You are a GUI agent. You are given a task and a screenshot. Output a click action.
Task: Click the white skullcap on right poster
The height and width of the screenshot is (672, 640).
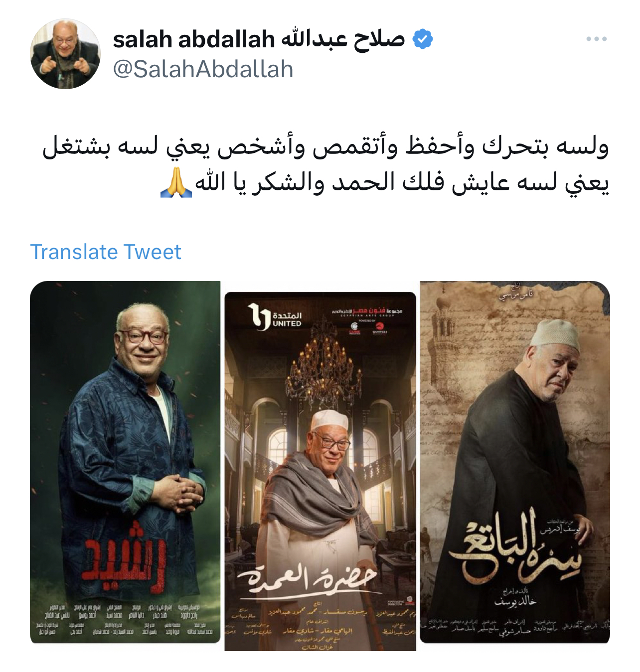(x=555, y=333)
